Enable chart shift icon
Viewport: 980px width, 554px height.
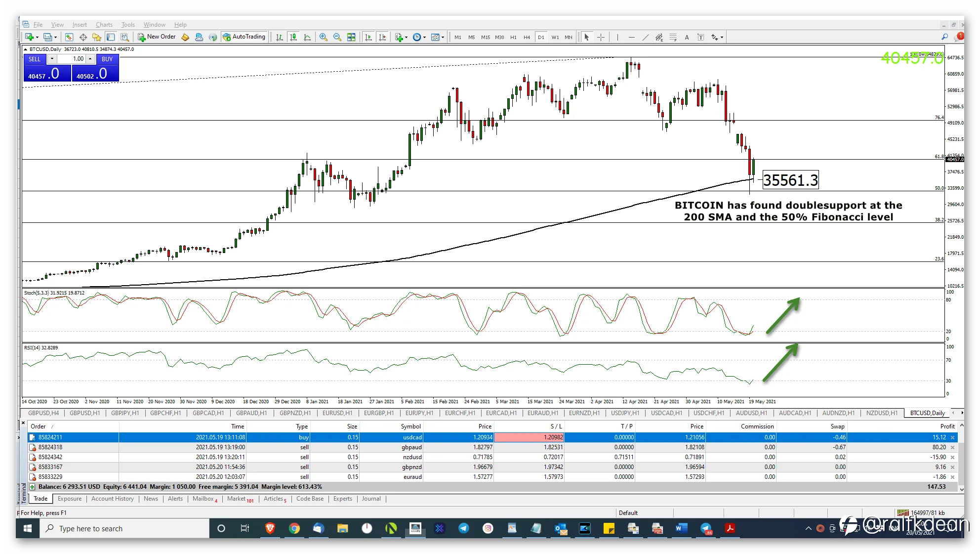pos(382,37)
